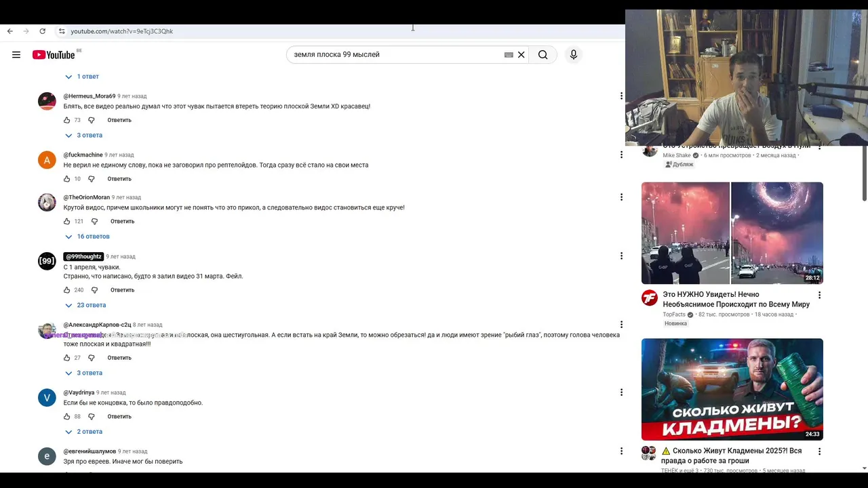Start voice search with microphone icon
The width and height of the screenshot is (868, 488).
pos(574,55)
